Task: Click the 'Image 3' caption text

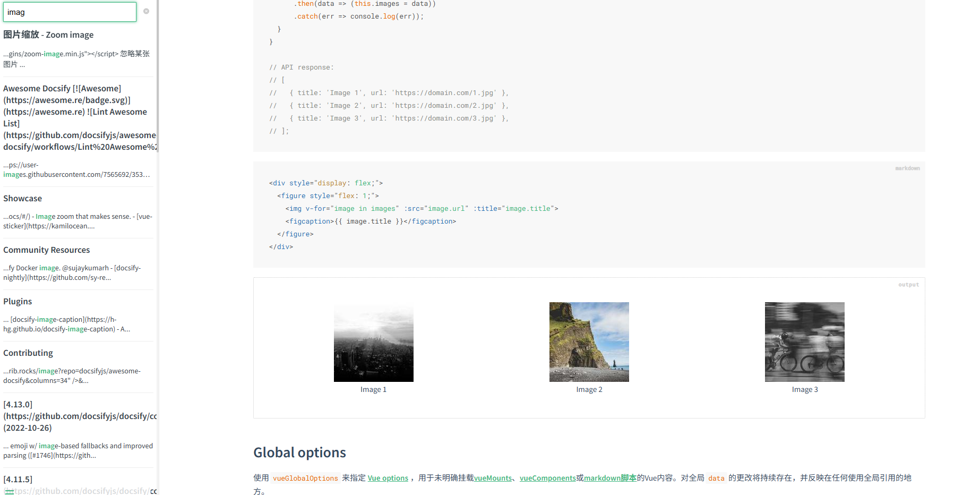Action: (x=805, y=389)
